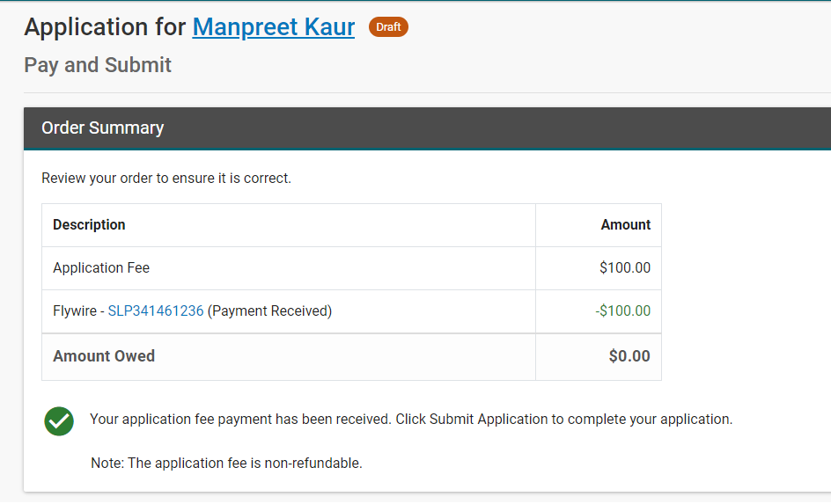Click the Payment Received status text
The height and width of the screenshot is (504, 831).
(269, 310)
